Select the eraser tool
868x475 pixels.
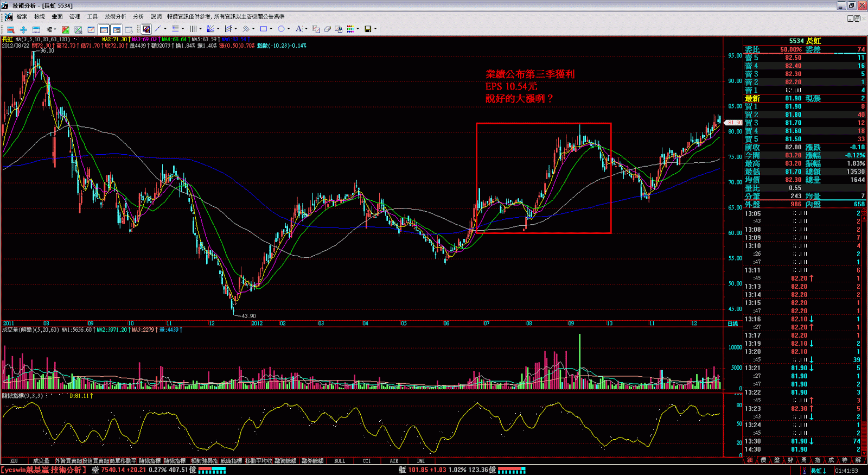[x=327, y=29]
